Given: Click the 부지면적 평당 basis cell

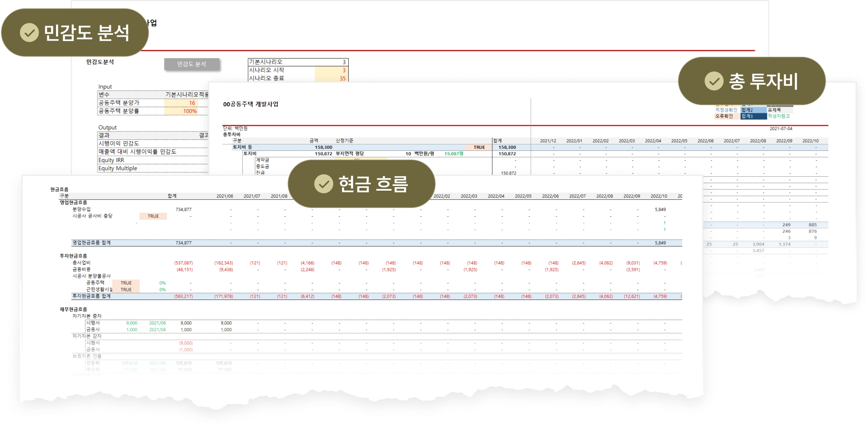Looking at the screenshot, I should [350, 154].
